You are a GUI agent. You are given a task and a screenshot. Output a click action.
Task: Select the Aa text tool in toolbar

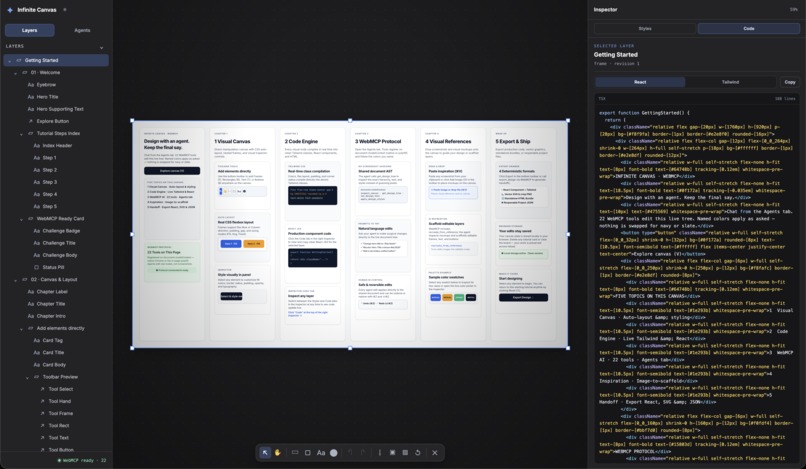click(x=321, y=453)
